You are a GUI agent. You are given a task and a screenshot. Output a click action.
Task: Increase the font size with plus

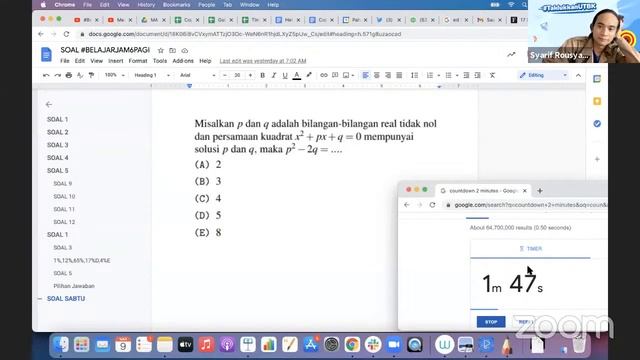click(x=250, y=76)
